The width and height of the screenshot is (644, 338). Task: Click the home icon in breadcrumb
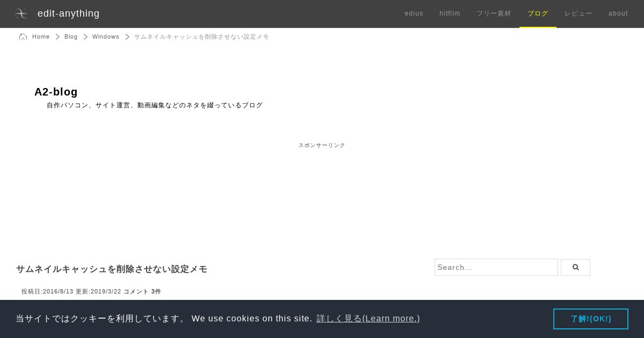[x=23, y=36]
